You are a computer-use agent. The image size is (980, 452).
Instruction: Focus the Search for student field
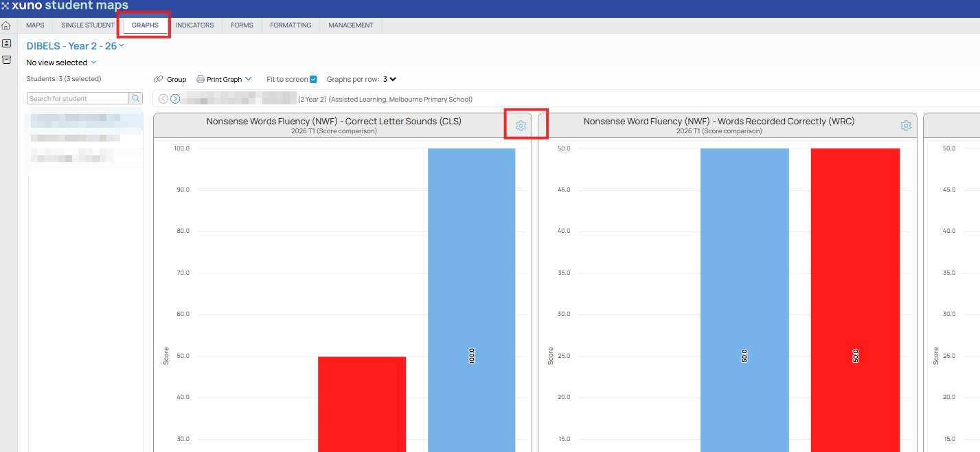pos(78,98)
